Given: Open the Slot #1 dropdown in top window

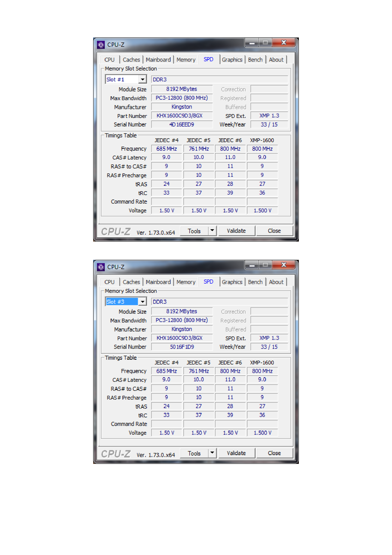Looking at the screenshot, I should tap(143, 79).
